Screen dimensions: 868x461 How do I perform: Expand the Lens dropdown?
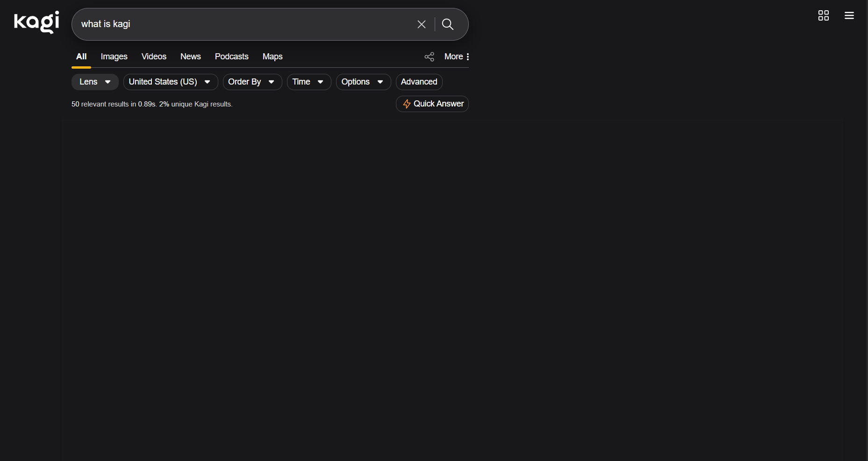(x=95, y=82)
